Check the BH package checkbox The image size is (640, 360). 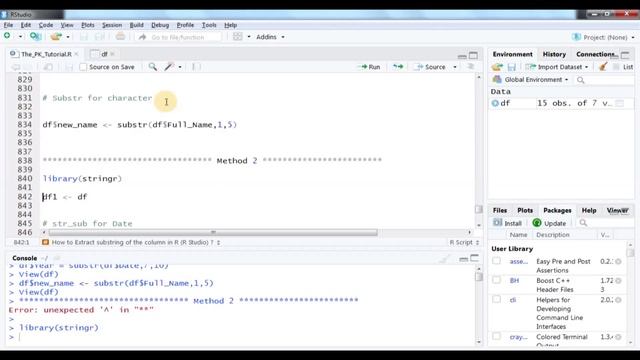click(496, 280)
